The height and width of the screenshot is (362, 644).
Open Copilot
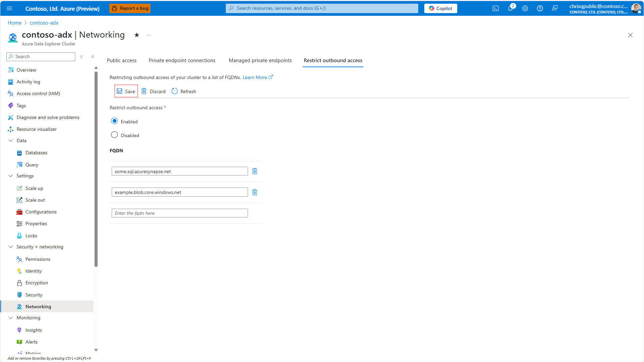[440, 8]
